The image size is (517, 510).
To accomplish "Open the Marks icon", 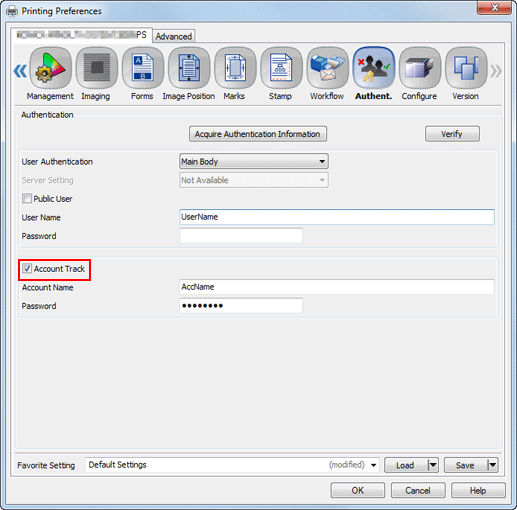I will 235,68.
